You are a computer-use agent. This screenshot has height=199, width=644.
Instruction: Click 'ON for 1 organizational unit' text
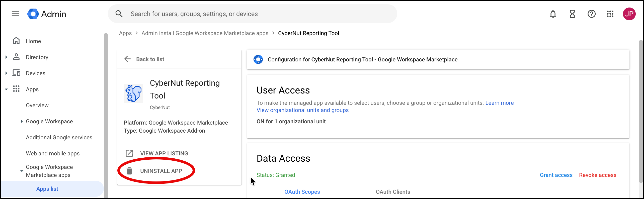[x=291, y=121]
